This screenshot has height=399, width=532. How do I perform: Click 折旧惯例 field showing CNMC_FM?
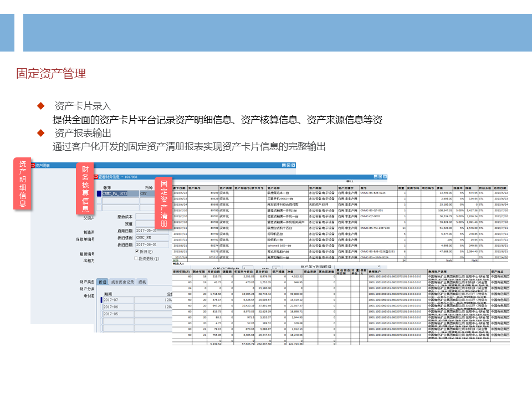(152, 238)
